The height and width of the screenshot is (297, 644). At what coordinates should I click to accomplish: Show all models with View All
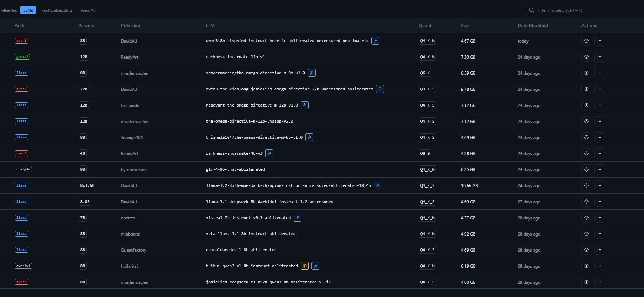click(88, 10)
